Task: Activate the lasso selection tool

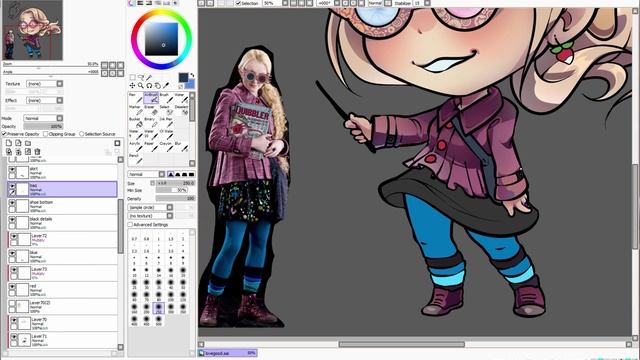Action: point(141,77)
